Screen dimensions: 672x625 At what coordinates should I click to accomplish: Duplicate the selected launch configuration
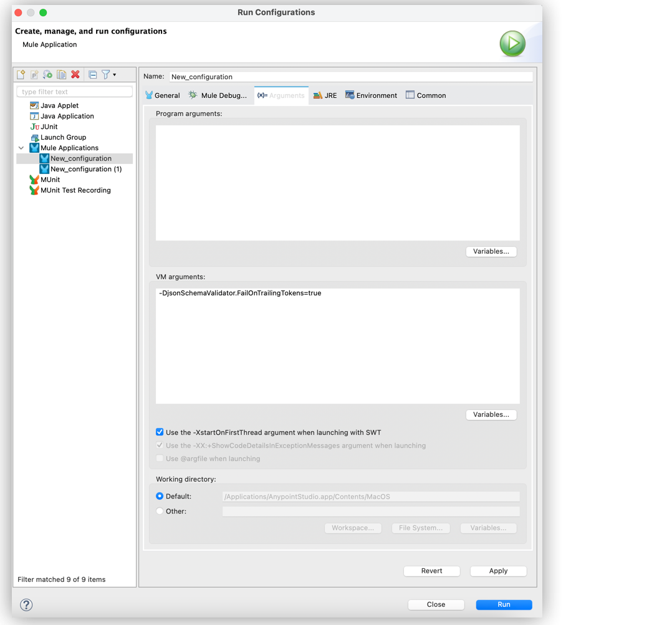(62, 75)
